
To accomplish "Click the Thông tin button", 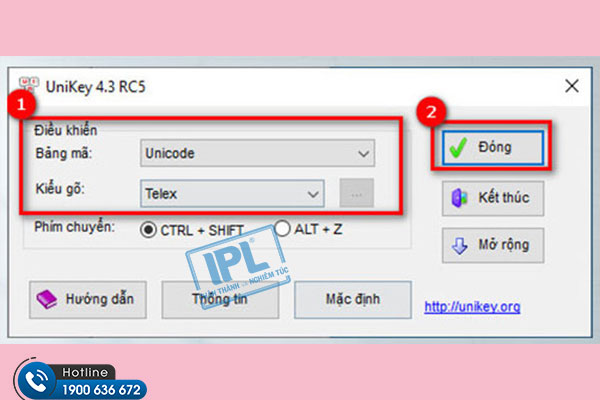I will (220, 300).
